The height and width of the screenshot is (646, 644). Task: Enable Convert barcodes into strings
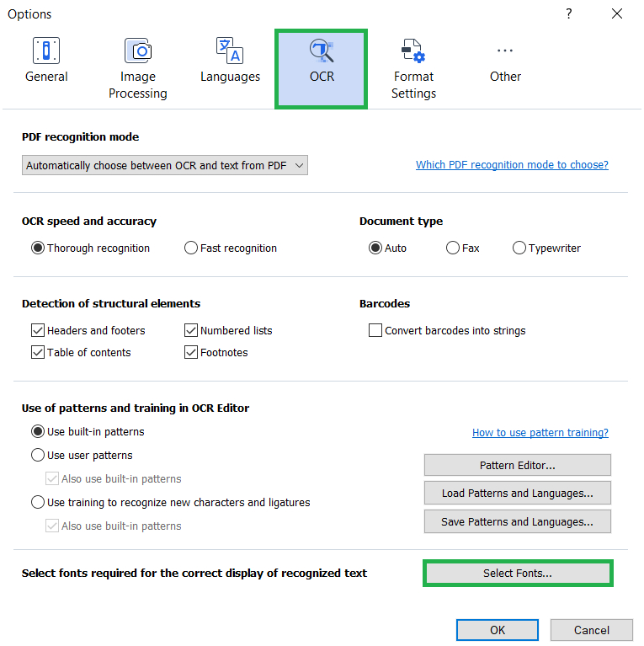375,330
